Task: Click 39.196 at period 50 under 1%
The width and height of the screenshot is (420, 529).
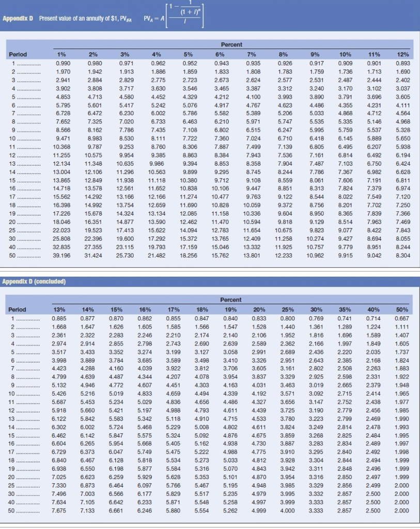Action: click(62, 255)
